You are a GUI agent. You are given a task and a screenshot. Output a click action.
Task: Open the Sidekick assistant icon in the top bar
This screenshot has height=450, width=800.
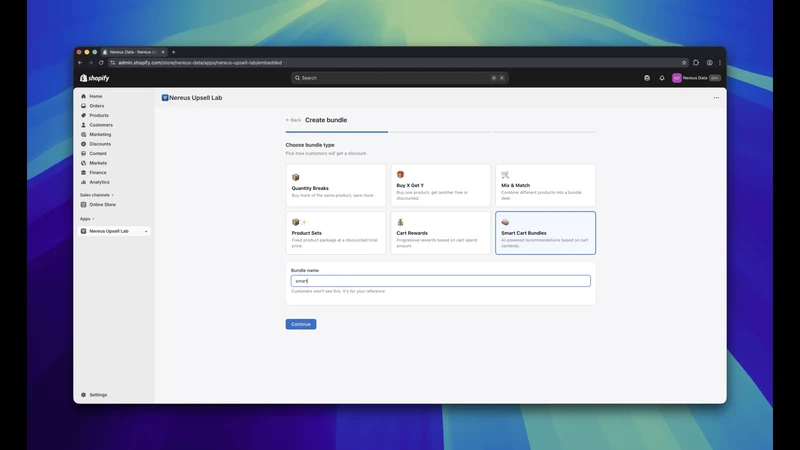(x=647, y=78)
